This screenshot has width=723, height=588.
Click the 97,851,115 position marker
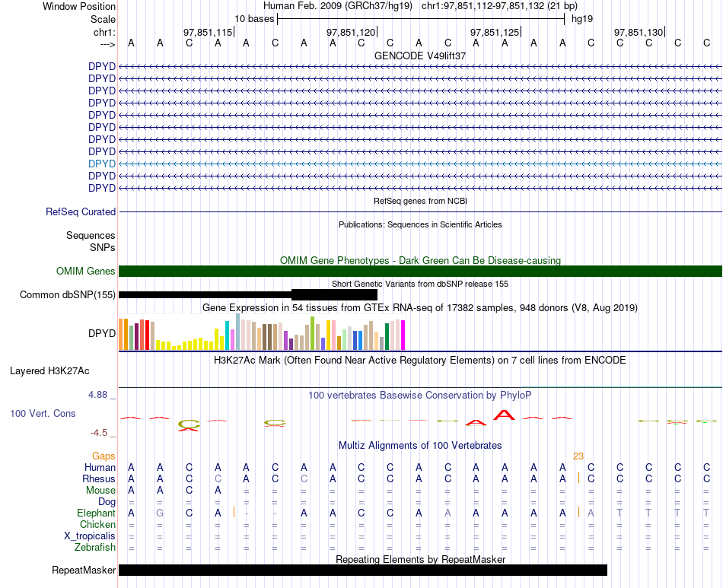(208, 32)
